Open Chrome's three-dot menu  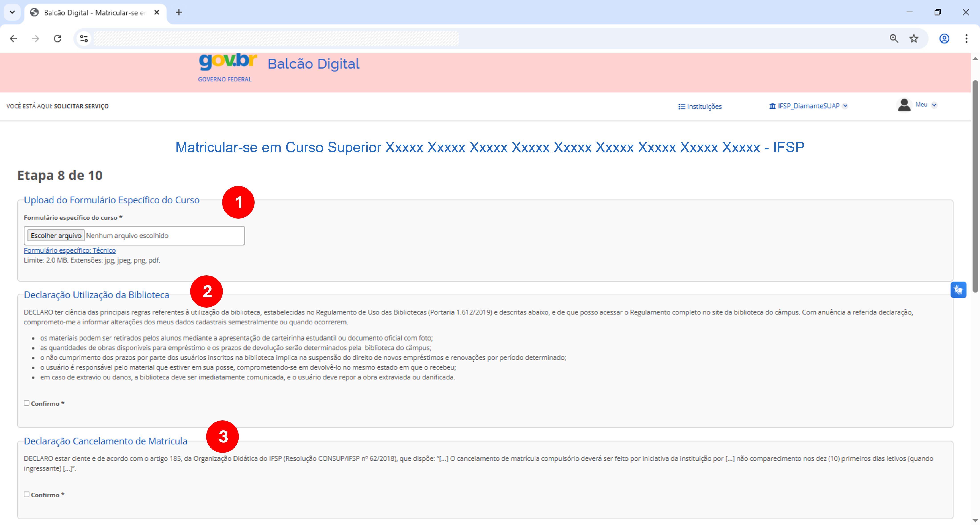point(966,39)
